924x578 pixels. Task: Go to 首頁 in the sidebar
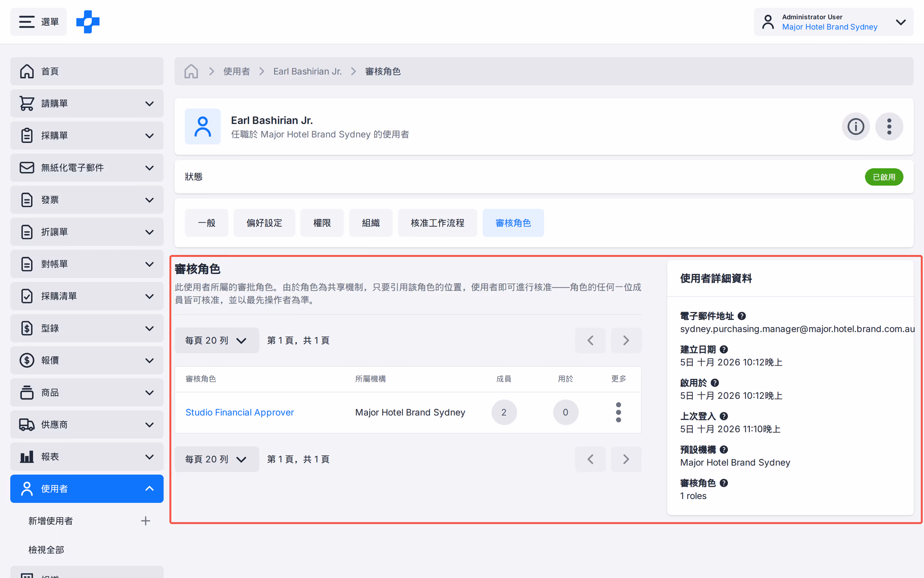click(87, 71)
